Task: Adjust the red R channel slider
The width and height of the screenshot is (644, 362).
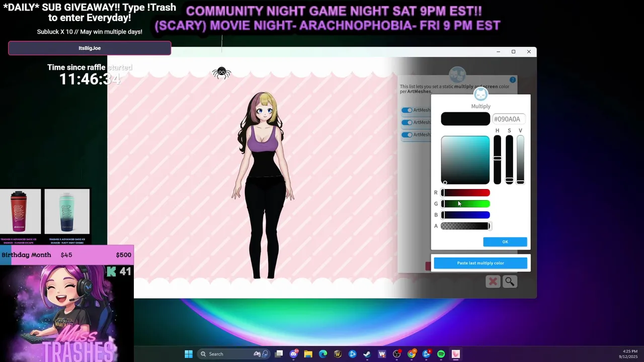Action: 465,193
